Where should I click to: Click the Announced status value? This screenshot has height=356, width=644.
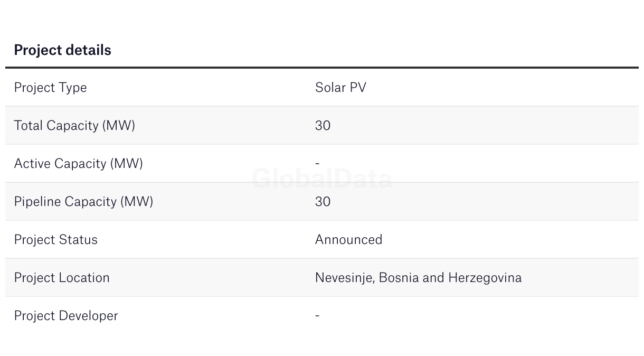pyautogui.click(x=348, y=239)
